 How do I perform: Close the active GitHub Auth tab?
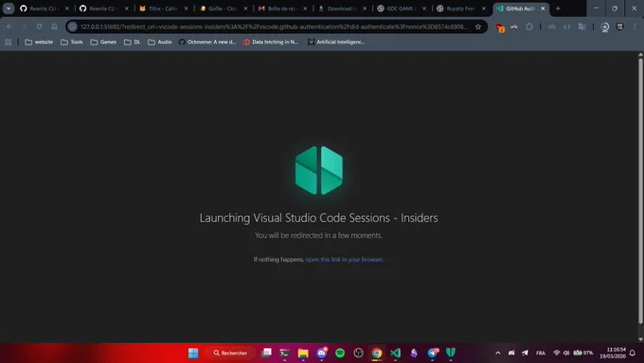(543, 9)
